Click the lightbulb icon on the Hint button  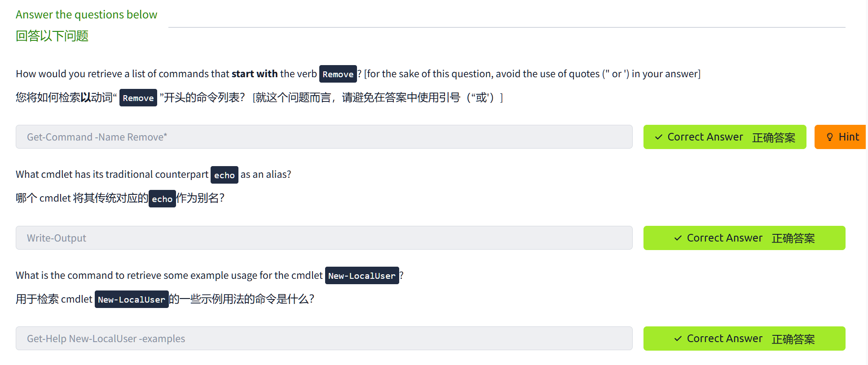pyautogui.click(x=830, y=137)
